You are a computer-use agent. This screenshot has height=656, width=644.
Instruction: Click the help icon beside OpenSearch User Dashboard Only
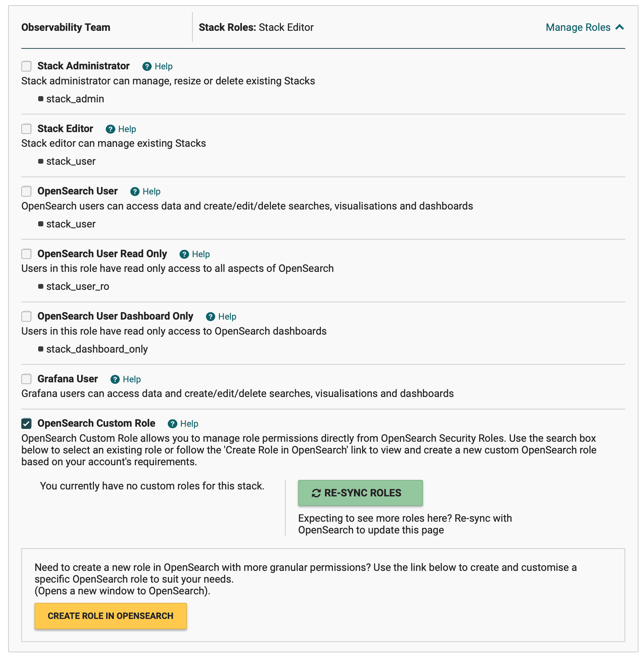pos(211,316)
